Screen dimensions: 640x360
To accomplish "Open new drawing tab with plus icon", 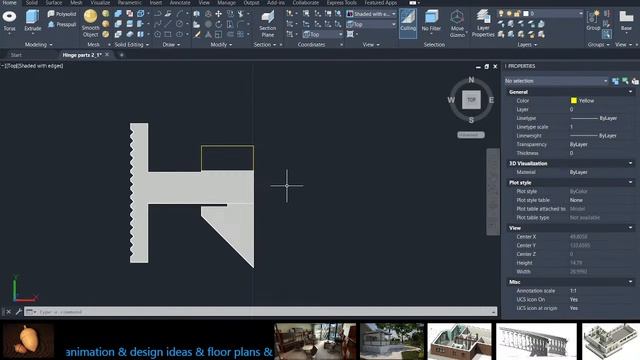I will [x=121, y=55].
